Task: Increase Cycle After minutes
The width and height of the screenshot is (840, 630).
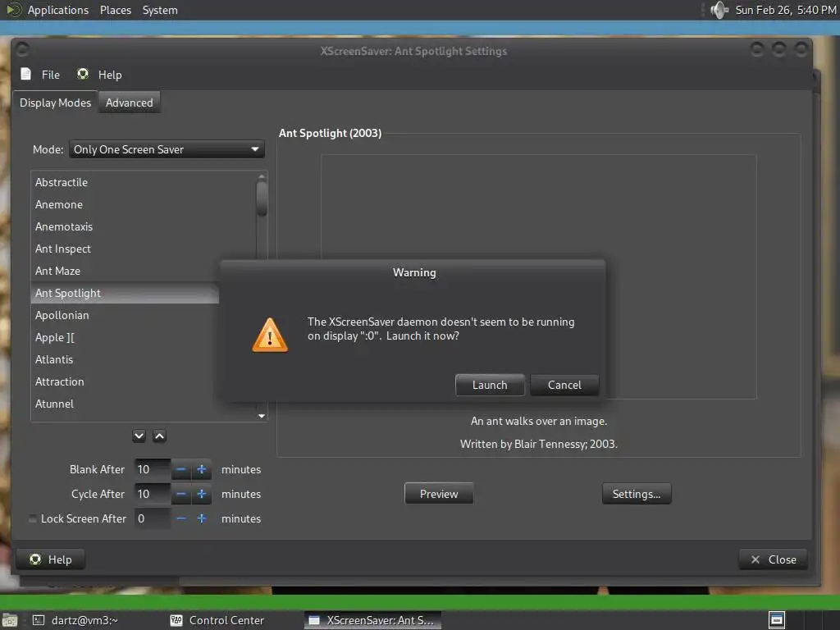Action: (202, 494)
